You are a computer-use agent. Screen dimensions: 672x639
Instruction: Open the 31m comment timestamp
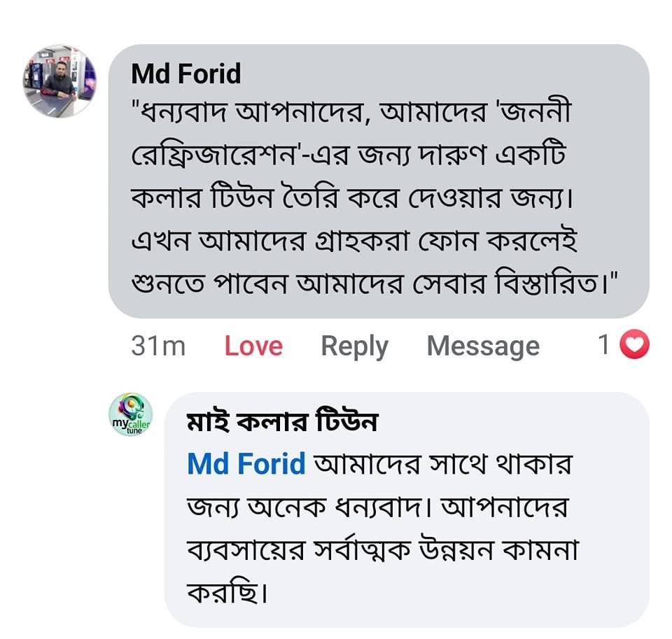coord(157,346)
